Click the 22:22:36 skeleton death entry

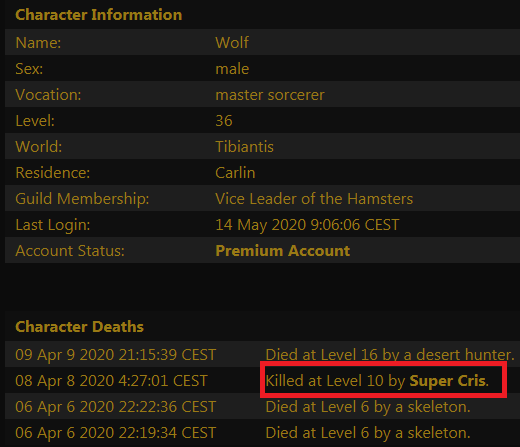click(368, 407)
